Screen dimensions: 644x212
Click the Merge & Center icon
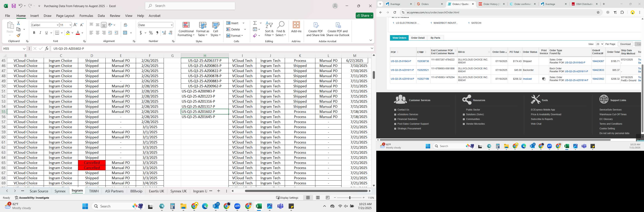click(x=125, y=33)
